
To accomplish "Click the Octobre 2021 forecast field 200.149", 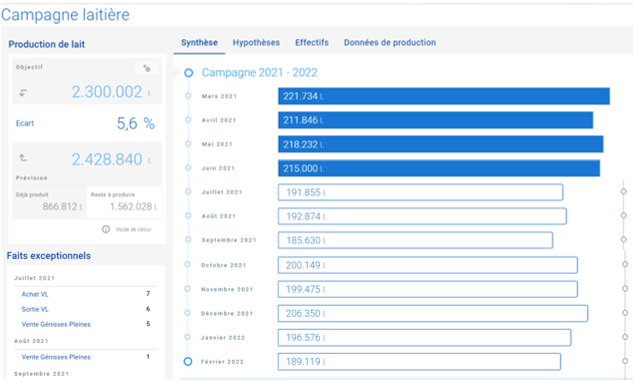I will pos(428,265).
